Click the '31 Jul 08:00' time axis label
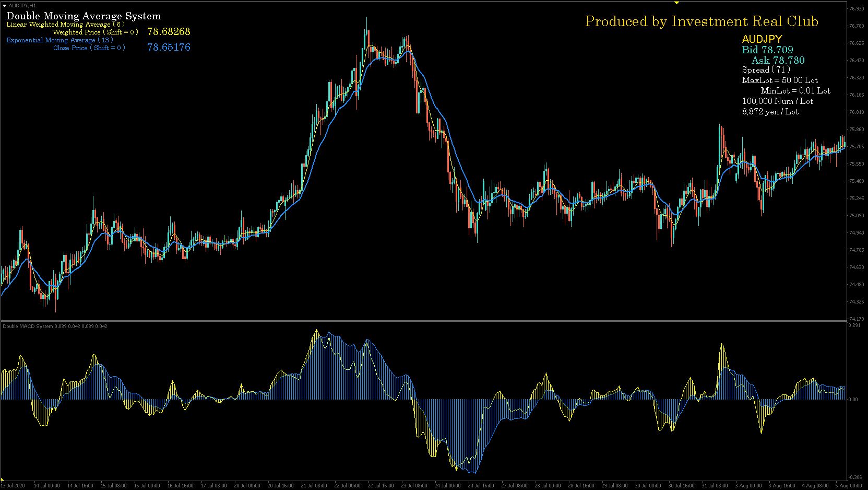Viewport: 868px width, 490px height. click(715, 486)
